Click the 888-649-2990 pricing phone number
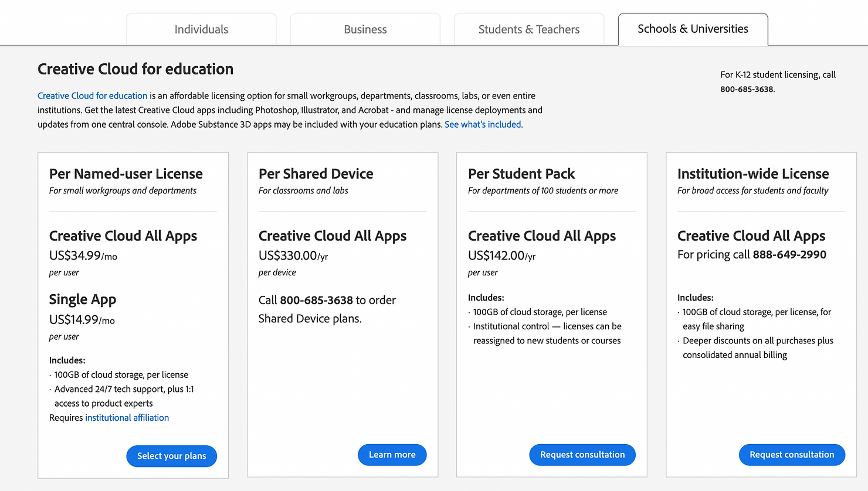This screenshot has height=491, width=868. (x=789, y=254)
